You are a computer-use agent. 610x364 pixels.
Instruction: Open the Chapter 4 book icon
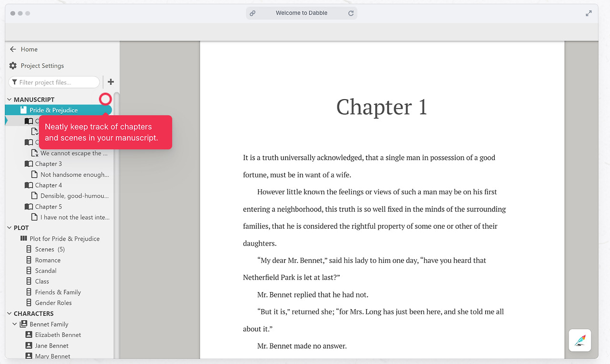29,185
